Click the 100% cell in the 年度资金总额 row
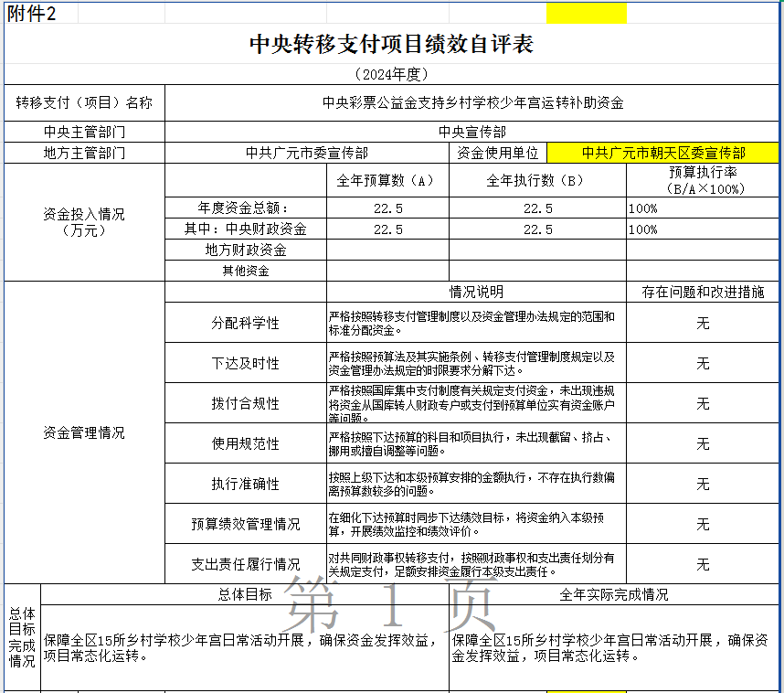 (x=703, y=208)
